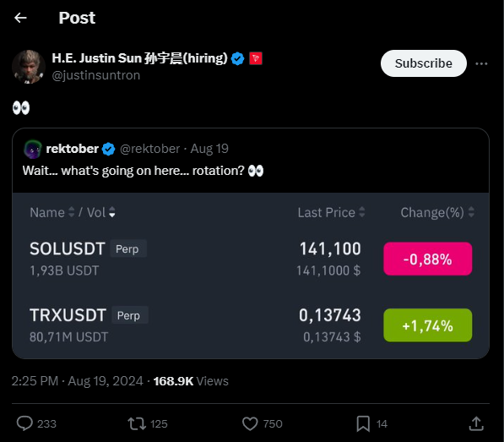Bookmark this post
Viewport: 504px width, 442px height.
[x=363, y=423]
